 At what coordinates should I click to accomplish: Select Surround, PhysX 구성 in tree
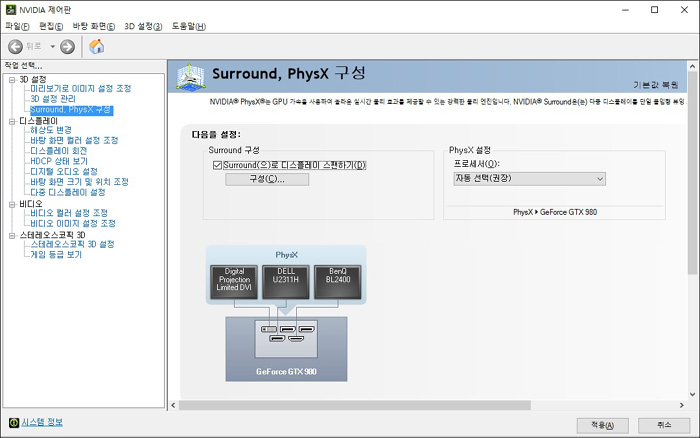[71, 110]
